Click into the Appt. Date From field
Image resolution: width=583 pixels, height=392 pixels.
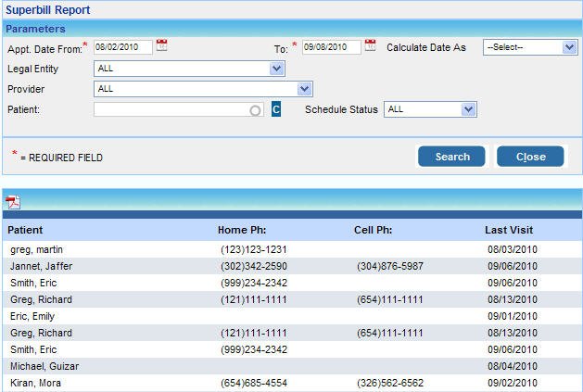point(122,46)
